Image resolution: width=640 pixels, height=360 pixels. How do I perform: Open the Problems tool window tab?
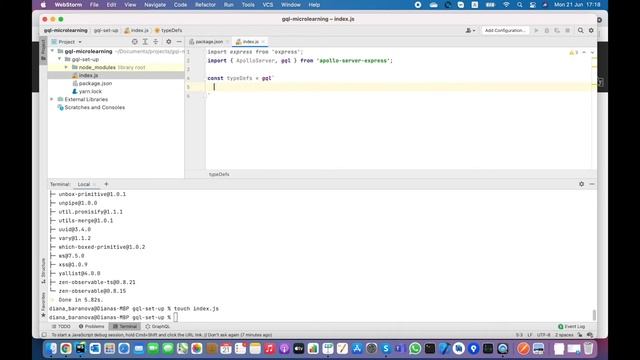tap(91, 327)
